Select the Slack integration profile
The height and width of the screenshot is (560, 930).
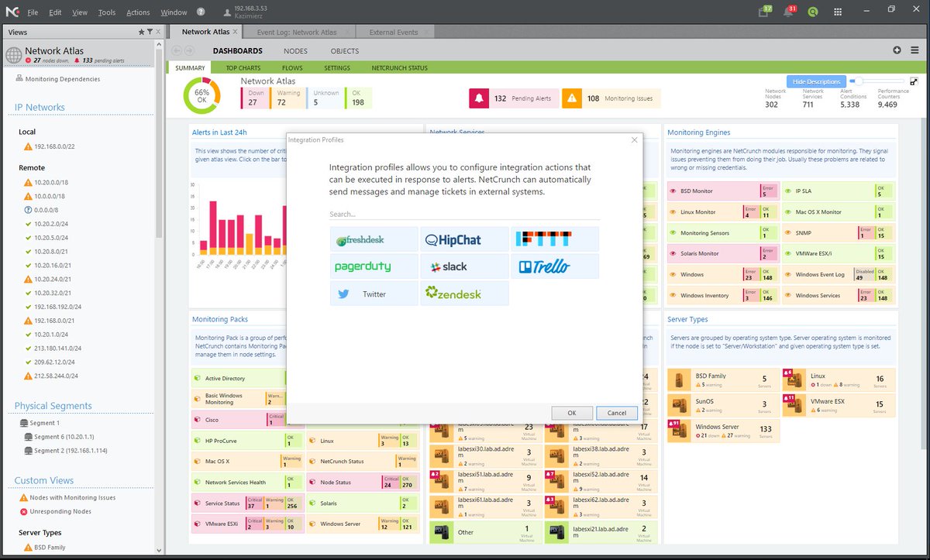(465, 266)
